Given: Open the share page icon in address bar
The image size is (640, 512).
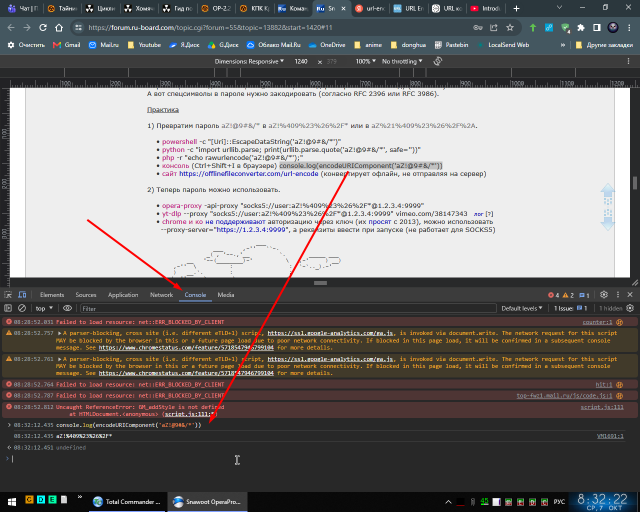Looking at the screenshot, I should 494,28.
